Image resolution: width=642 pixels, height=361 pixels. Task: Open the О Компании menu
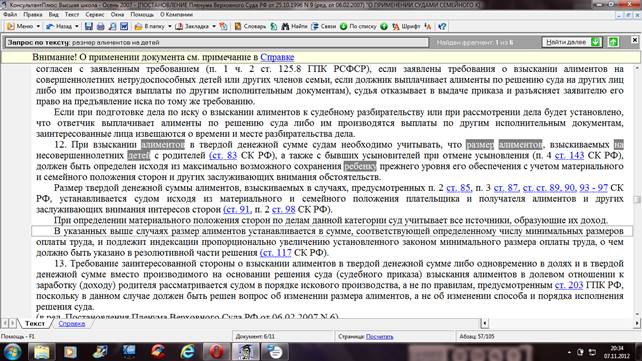point(176,14)
